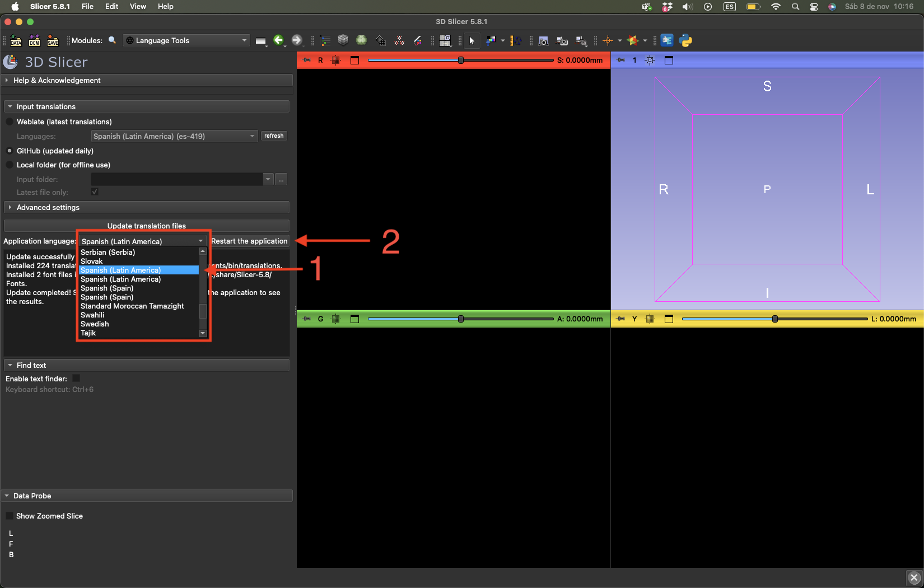Click the module search magnifier icon
This screenshot has width=924, height=588.
[112, 40]
